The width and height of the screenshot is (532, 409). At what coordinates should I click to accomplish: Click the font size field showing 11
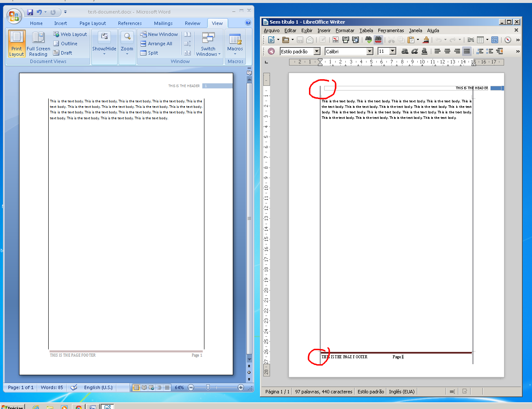pos(383,51)
